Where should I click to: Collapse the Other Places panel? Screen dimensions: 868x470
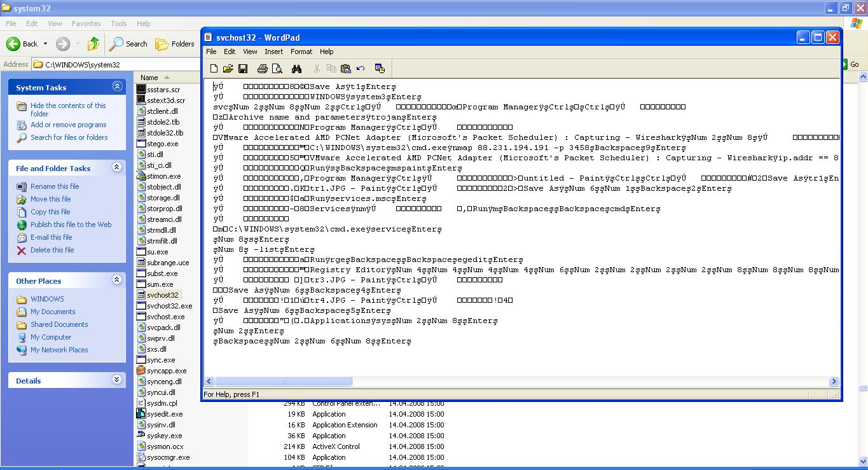(x=117, y=280)
